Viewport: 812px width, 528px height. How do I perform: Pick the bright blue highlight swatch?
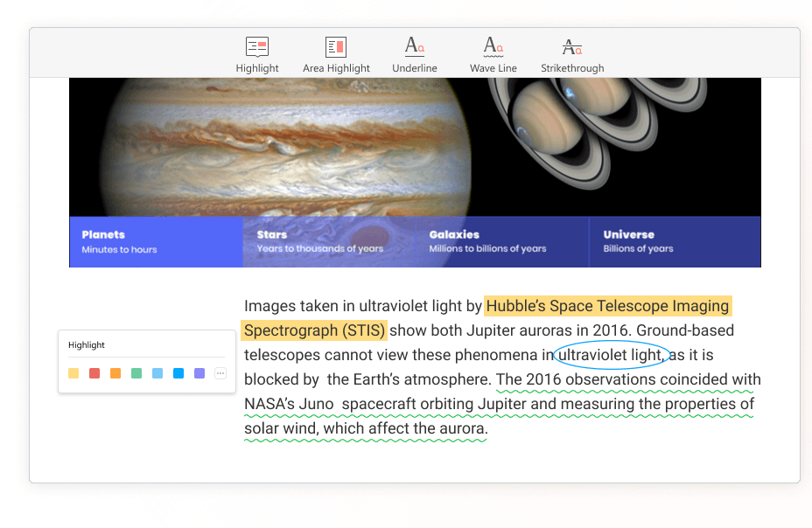[x=178, y=373]
